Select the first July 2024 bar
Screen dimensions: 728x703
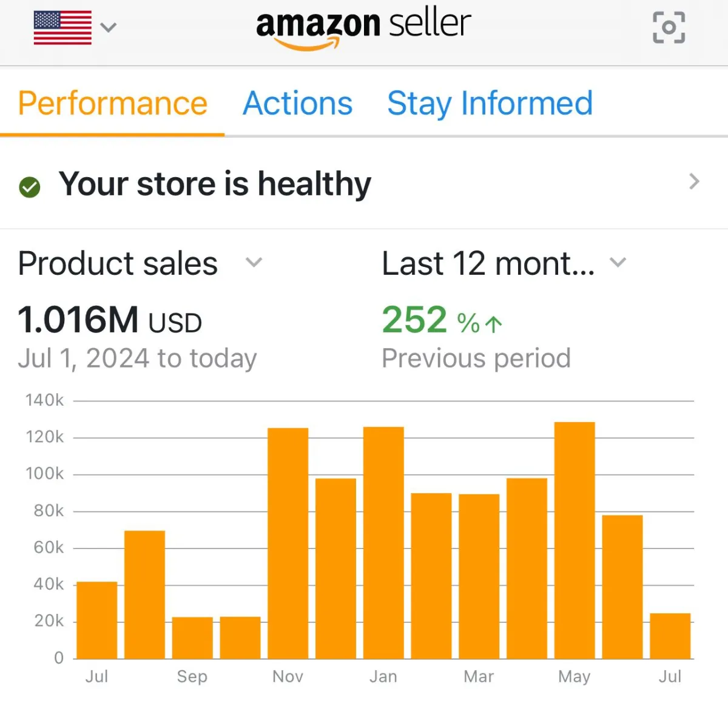click(97, 620)
